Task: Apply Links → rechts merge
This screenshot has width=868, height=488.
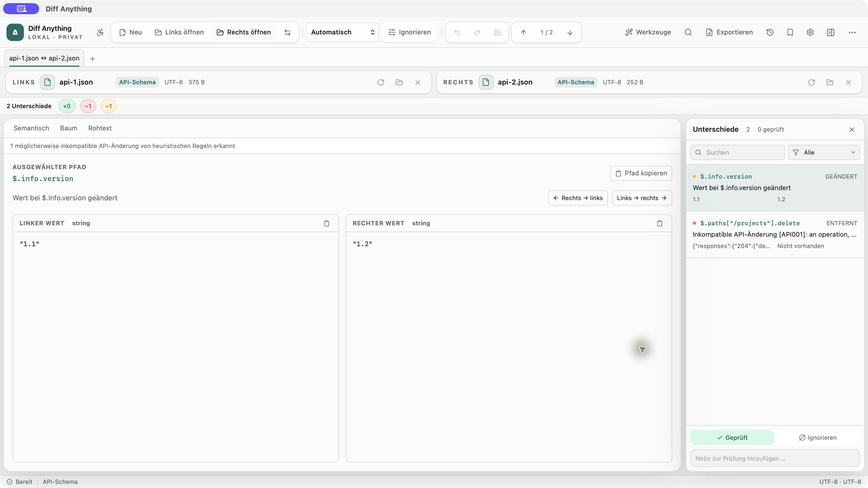Action: [x=642, y=198]
